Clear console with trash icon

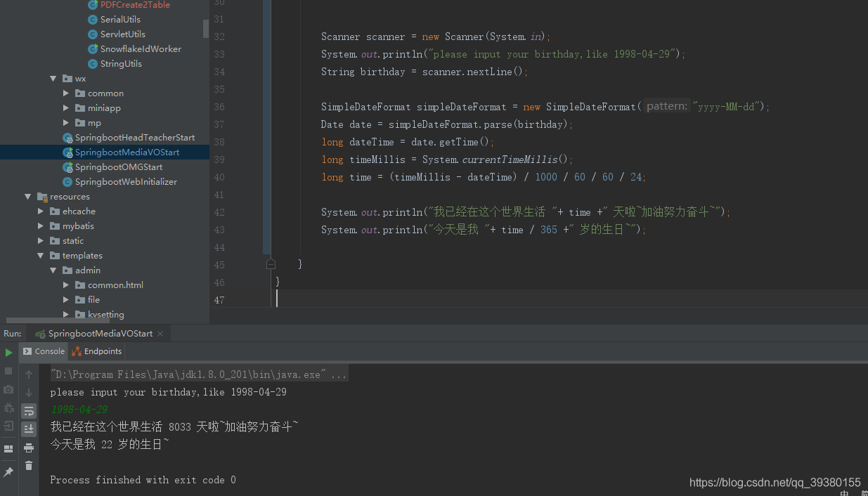pyautogui.click(x=29, y=466)
